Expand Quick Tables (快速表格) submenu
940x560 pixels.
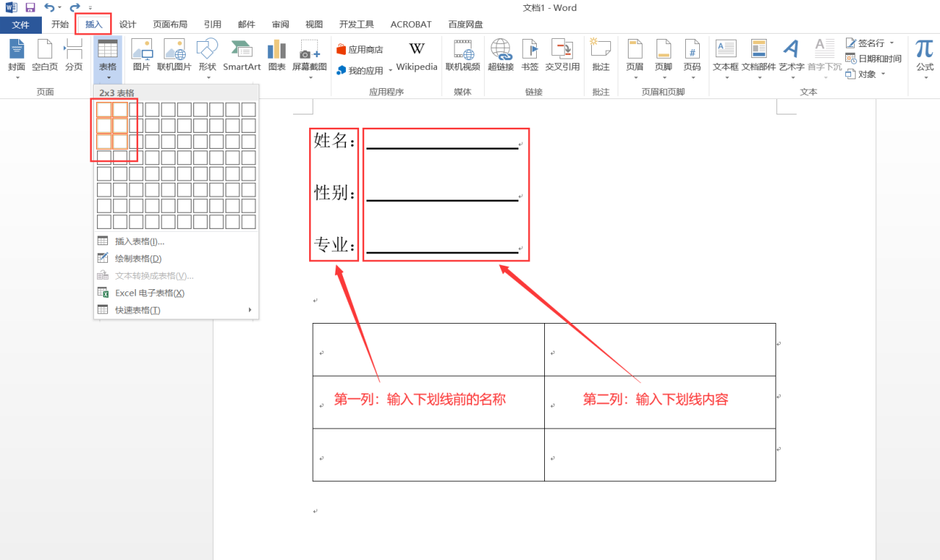point(176,310)
